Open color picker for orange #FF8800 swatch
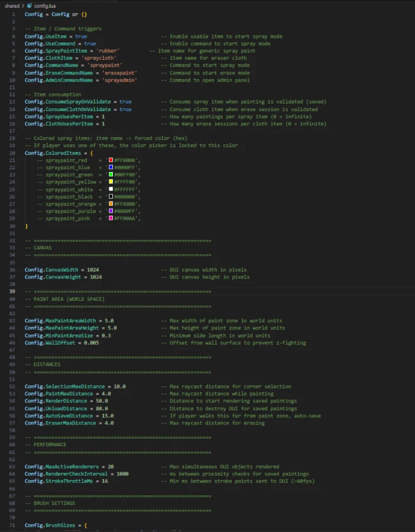The width and height of the screenshot is (415, 532). [111, 203]
